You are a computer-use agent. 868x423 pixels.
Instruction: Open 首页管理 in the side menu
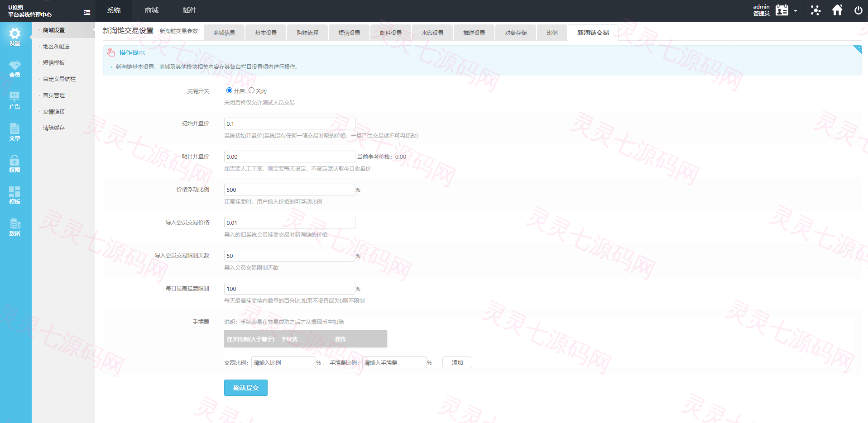54,95
